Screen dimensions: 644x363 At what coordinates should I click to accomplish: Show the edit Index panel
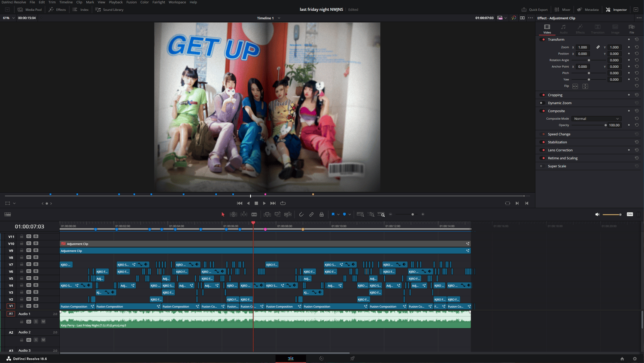coord(81,9)
